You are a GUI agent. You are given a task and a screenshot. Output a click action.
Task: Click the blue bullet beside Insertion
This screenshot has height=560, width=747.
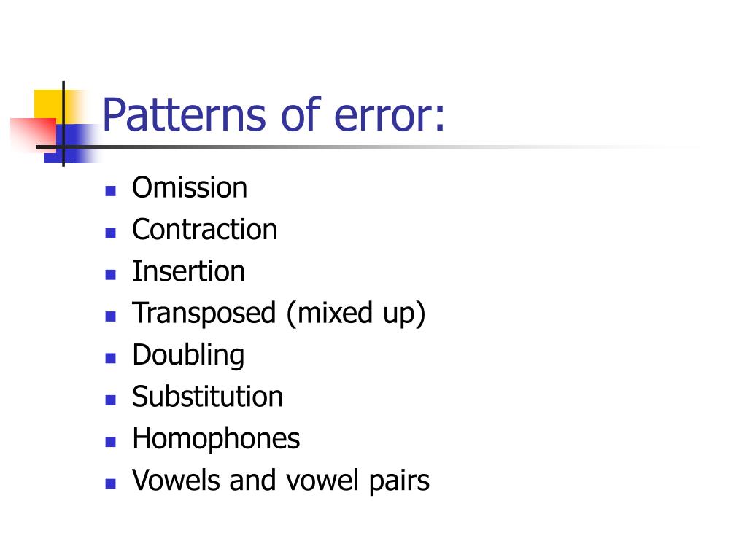[111, 275]
